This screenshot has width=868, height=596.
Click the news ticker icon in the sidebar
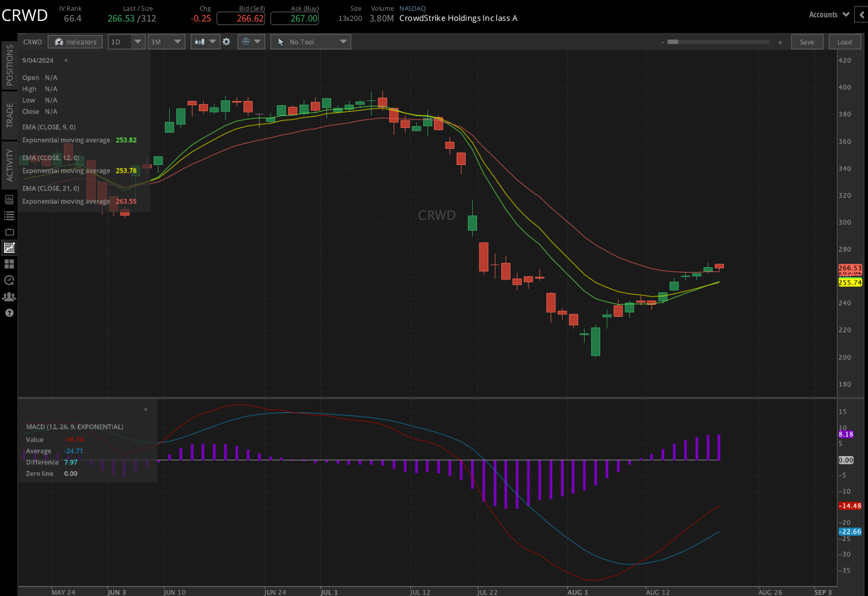pyautogui.click(x=9, y=232)
